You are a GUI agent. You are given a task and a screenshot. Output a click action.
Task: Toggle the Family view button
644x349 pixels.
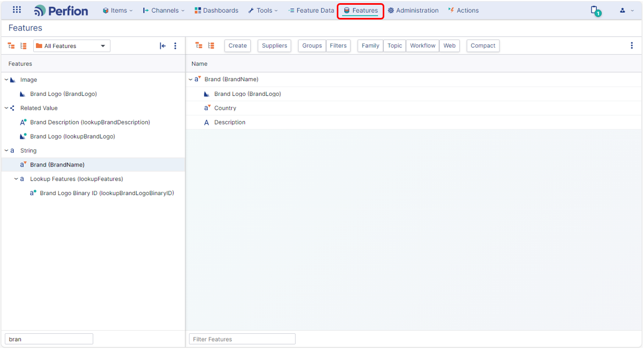point(371,46)
